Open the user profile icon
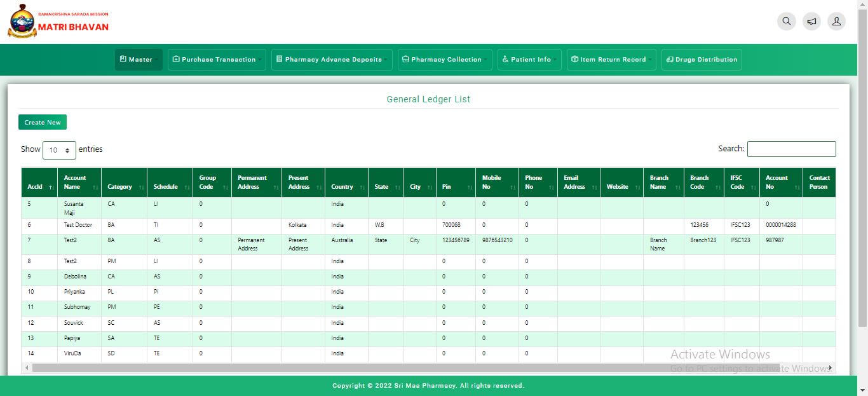 click(837, 21)
